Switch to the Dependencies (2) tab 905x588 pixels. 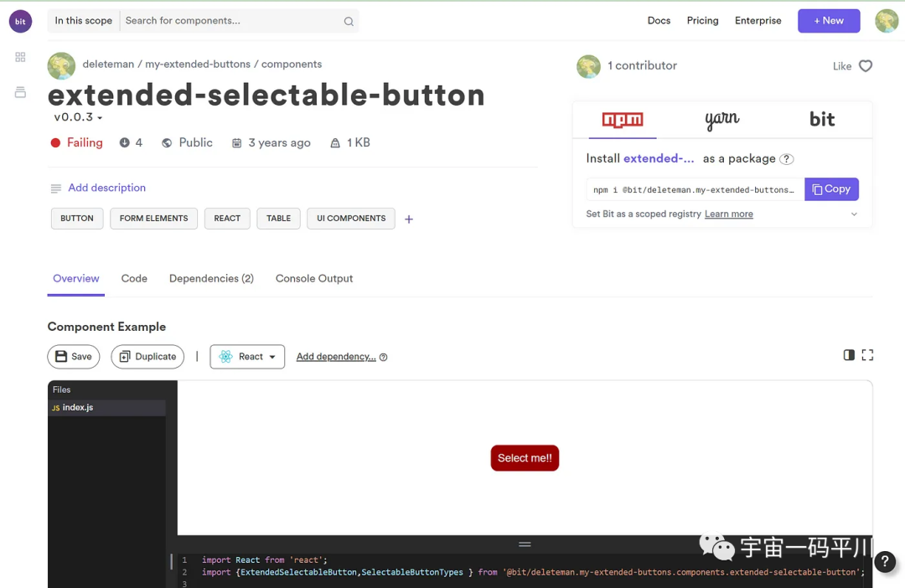pos(211,278)
